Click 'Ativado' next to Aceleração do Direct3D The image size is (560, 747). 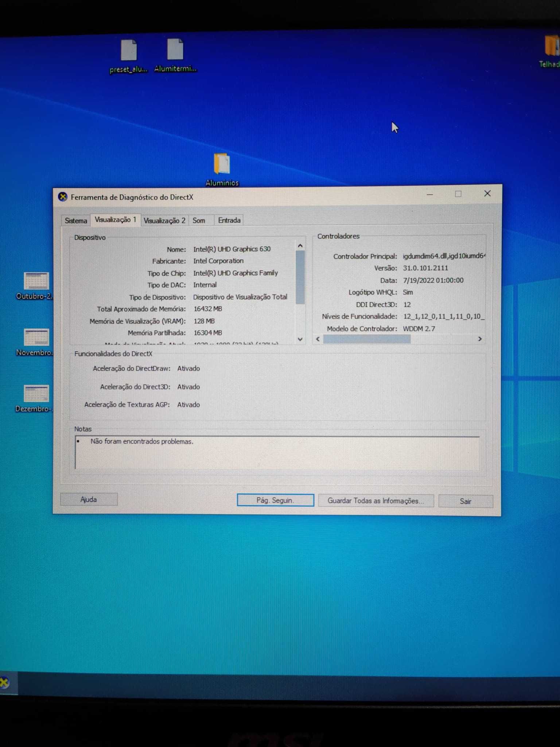[188, 387]
